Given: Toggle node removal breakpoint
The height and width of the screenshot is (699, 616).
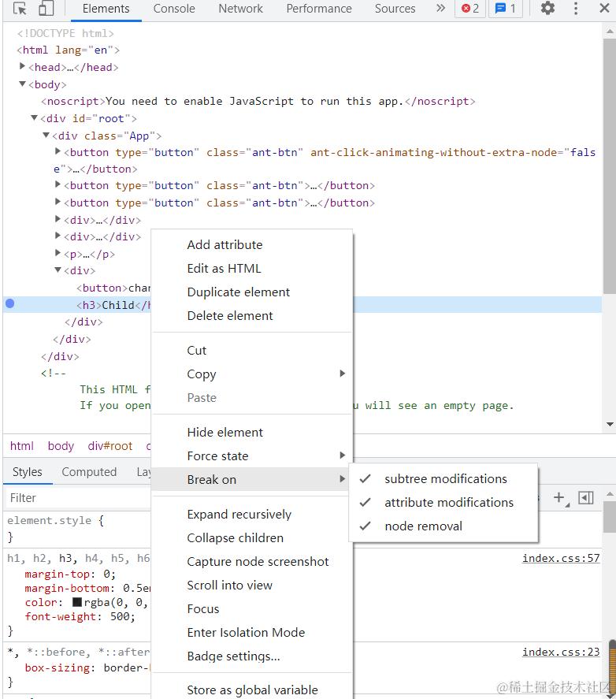Looking at the screenshot, I should click(443, 526).
